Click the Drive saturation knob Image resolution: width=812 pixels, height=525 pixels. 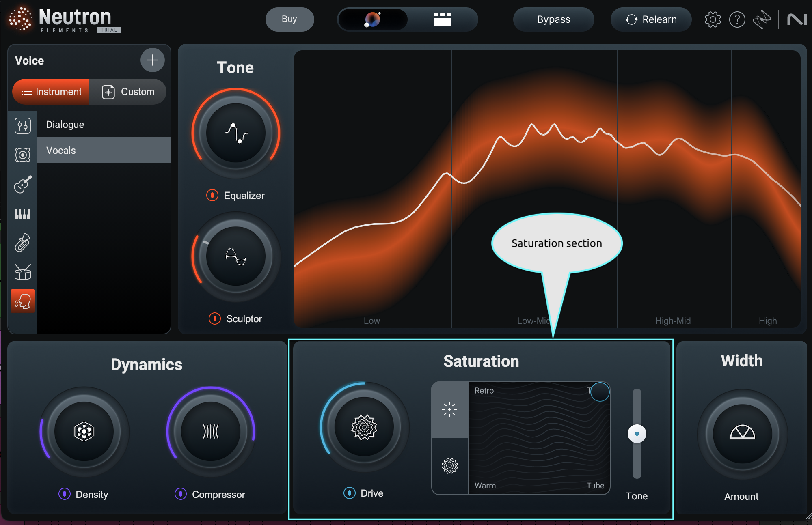tap(364, 426)
